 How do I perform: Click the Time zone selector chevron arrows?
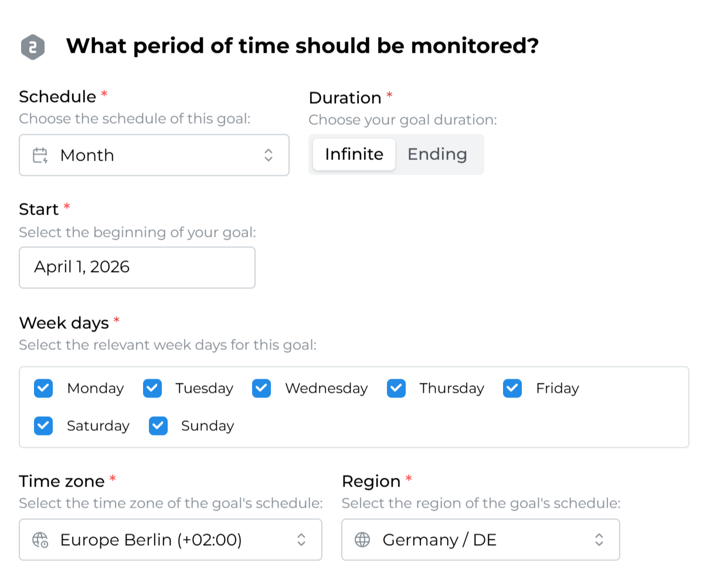tap(301, 540)
